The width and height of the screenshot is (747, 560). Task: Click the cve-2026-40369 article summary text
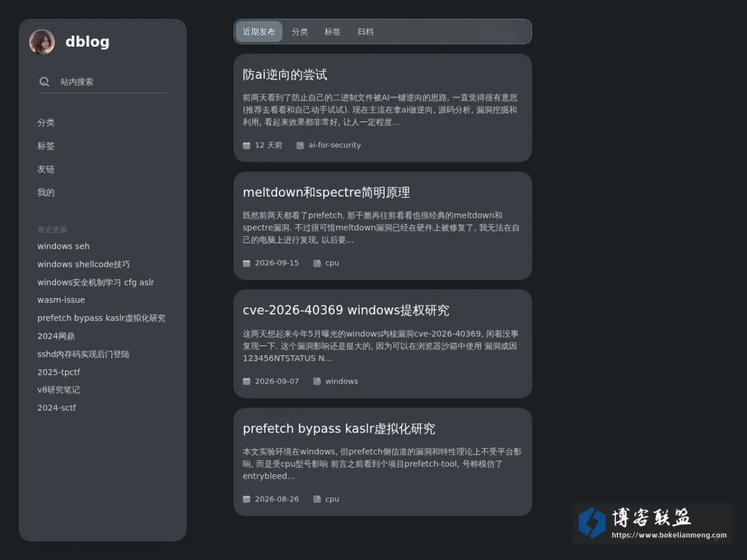click(381, 346)
